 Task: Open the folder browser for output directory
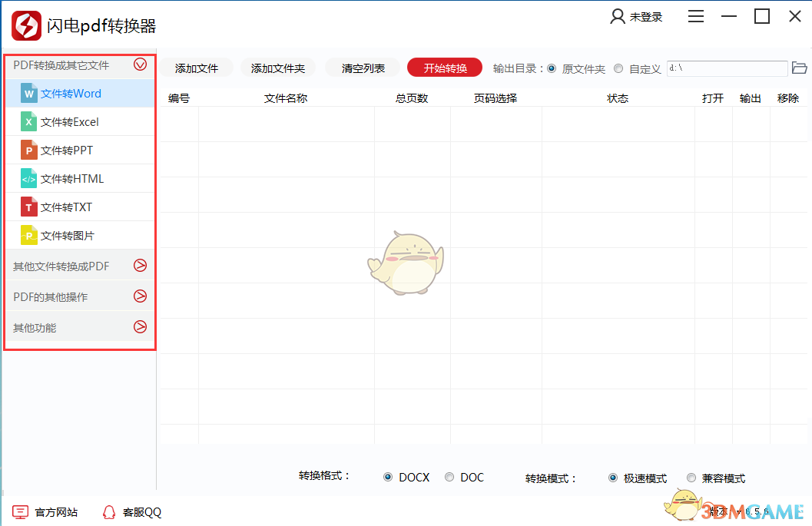click(799, 68)
